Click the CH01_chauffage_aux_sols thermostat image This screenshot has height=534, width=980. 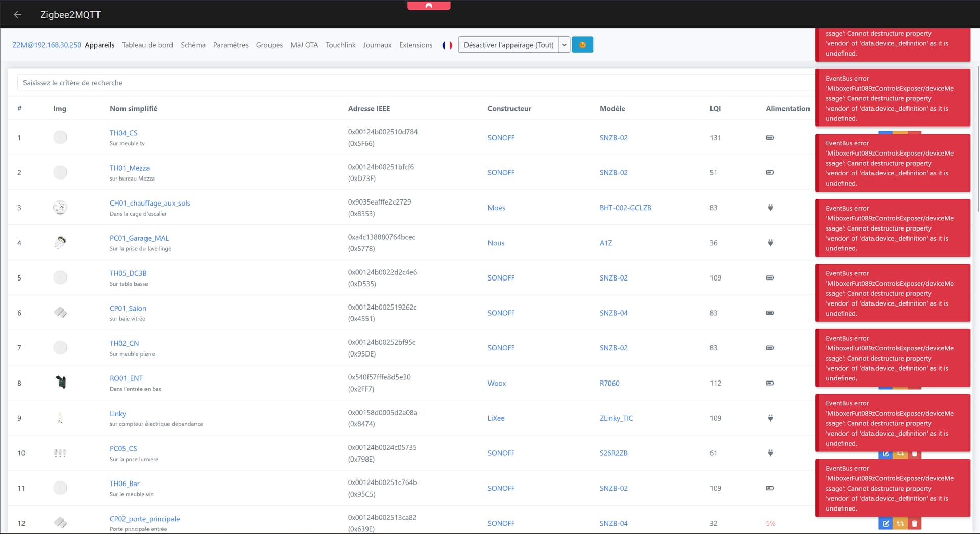pos(60,208)
